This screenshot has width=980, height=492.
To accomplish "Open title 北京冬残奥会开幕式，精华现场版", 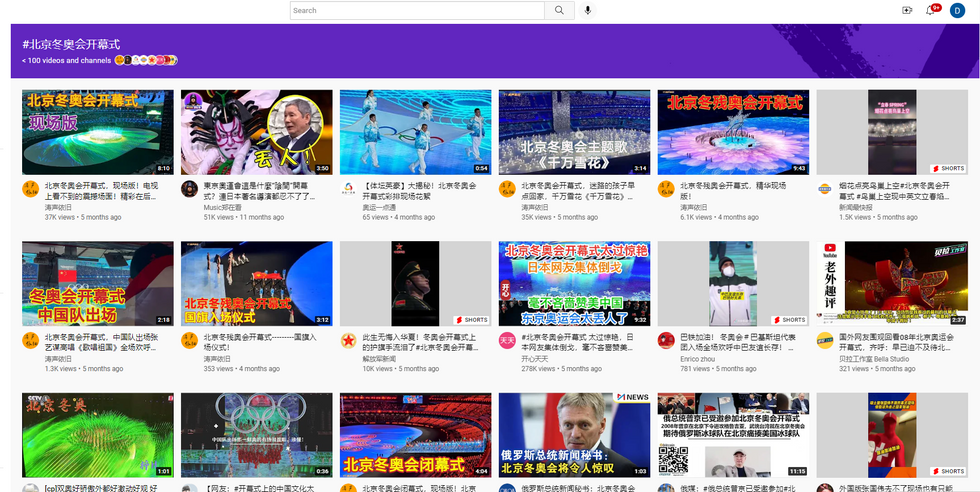I will click(733, 191).
